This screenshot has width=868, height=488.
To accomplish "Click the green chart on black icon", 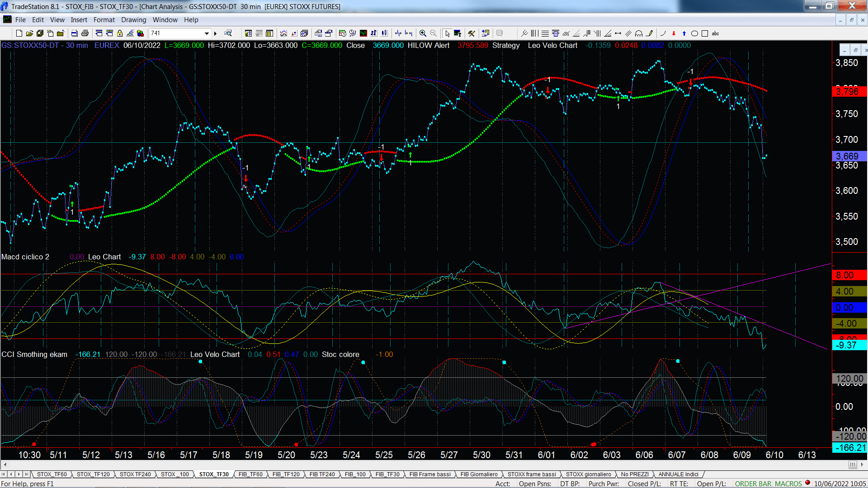I will (x=363, y=33).
